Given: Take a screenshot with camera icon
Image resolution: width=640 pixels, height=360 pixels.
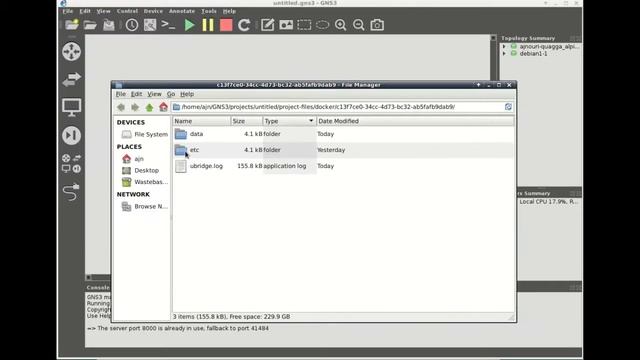Looking at the screenshot, I should (x=377, y=25).
